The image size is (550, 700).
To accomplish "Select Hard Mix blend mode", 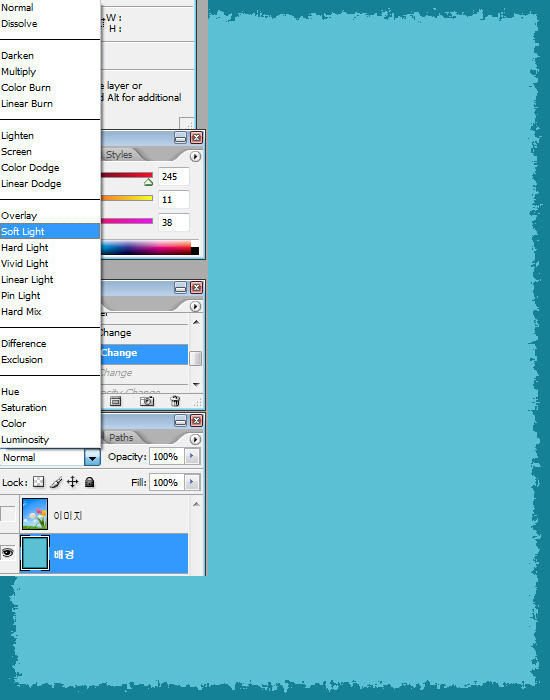I will [x=21, y=312].
